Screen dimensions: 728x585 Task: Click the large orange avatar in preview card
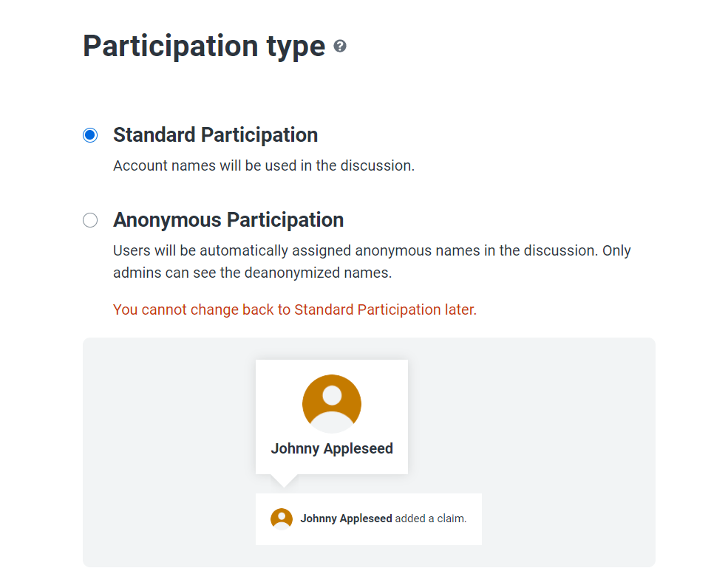(x=332, y=403)
